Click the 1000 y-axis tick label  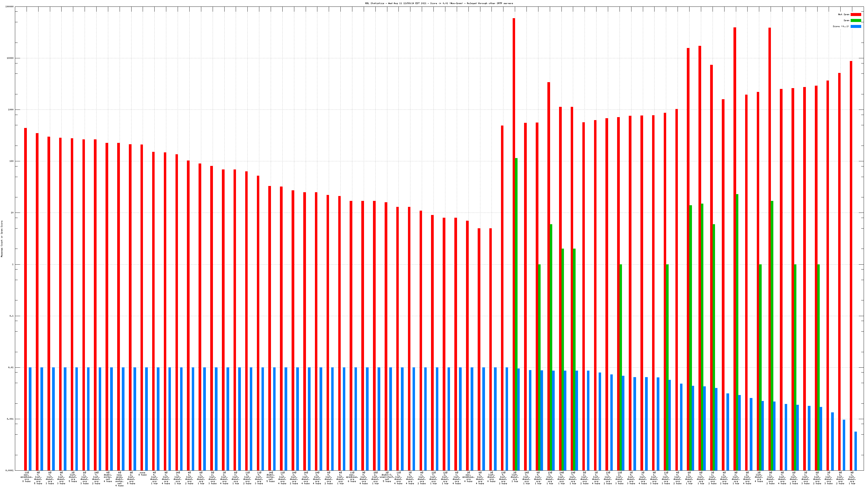click(11, 110)
